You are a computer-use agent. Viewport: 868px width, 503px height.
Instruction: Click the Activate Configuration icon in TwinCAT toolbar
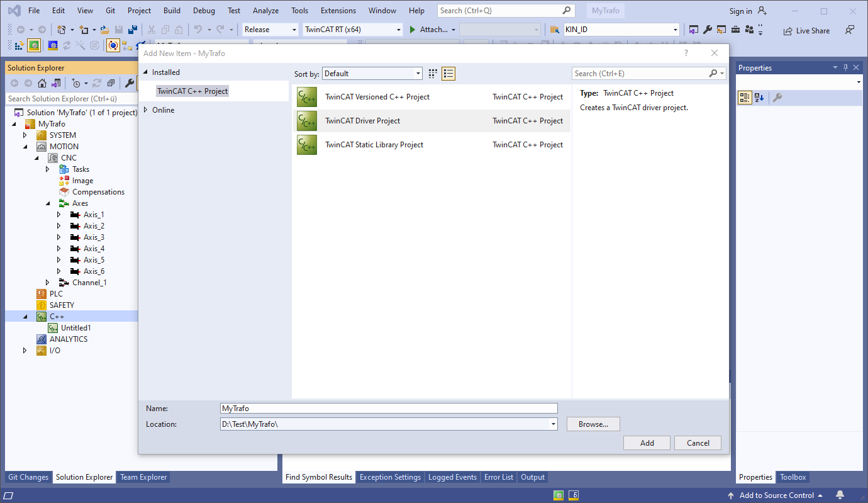[x=19, y=45]
